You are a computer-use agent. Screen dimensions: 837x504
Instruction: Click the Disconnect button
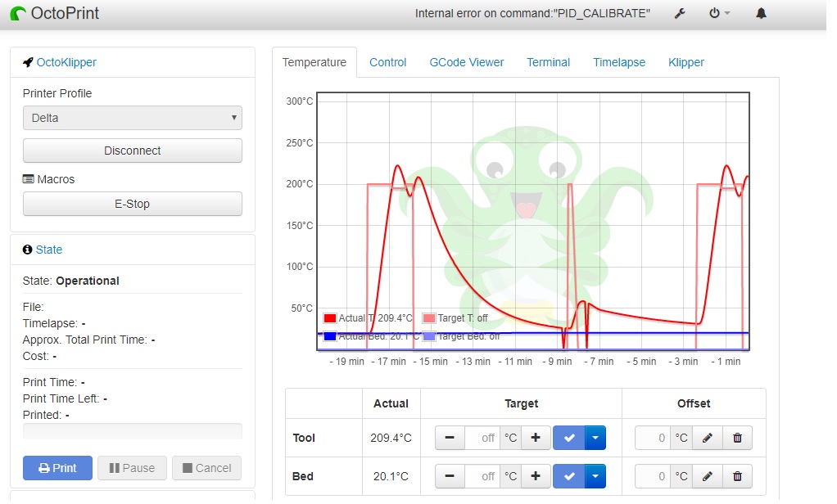[132, 151]
